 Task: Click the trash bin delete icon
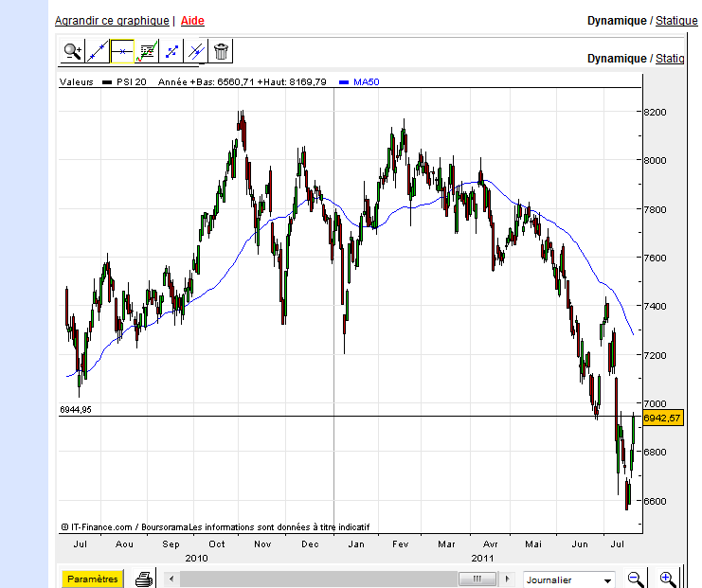221,51
